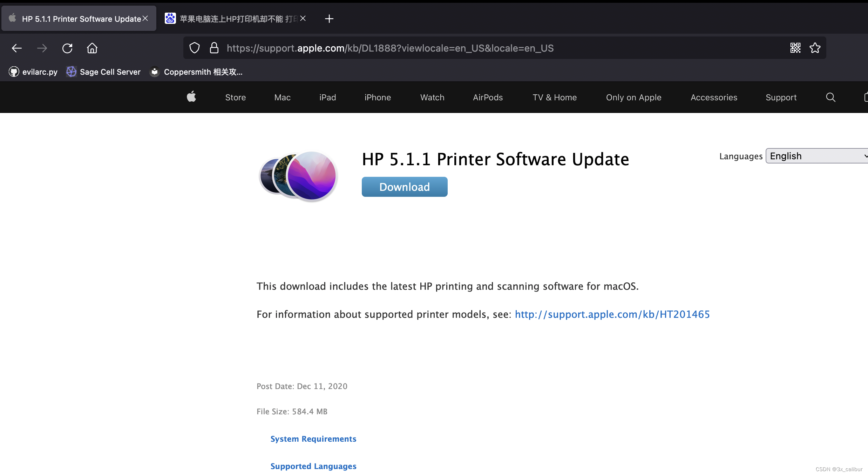
Task: Open the Mac menu
Action: (283, 98)
